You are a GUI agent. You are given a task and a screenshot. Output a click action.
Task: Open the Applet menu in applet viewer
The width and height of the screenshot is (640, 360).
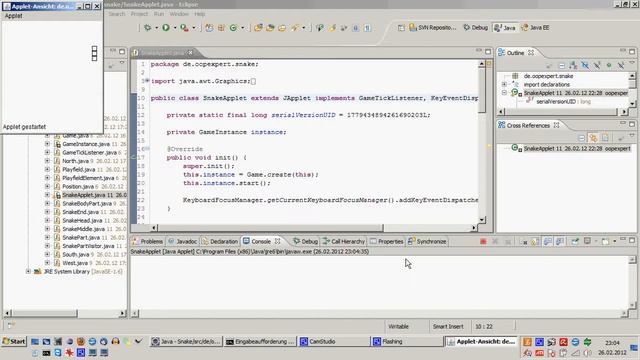[13, 16]
